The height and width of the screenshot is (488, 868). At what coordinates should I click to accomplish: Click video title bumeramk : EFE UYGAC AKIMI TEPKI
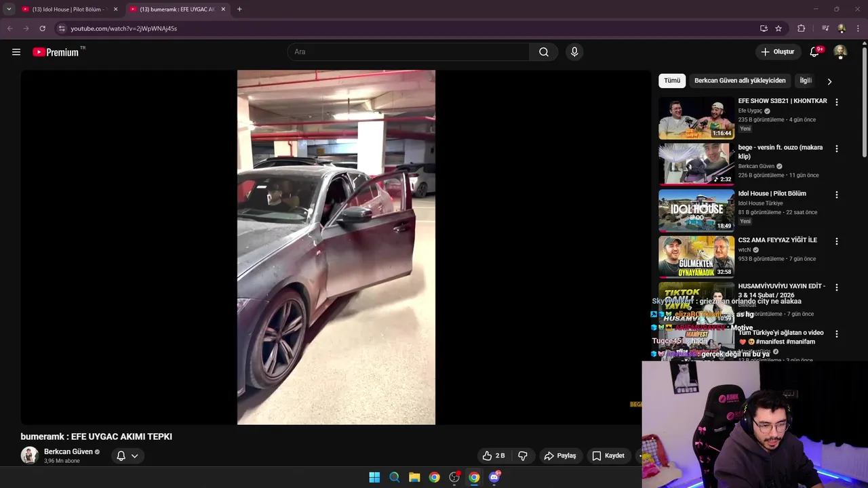[96, 436]
